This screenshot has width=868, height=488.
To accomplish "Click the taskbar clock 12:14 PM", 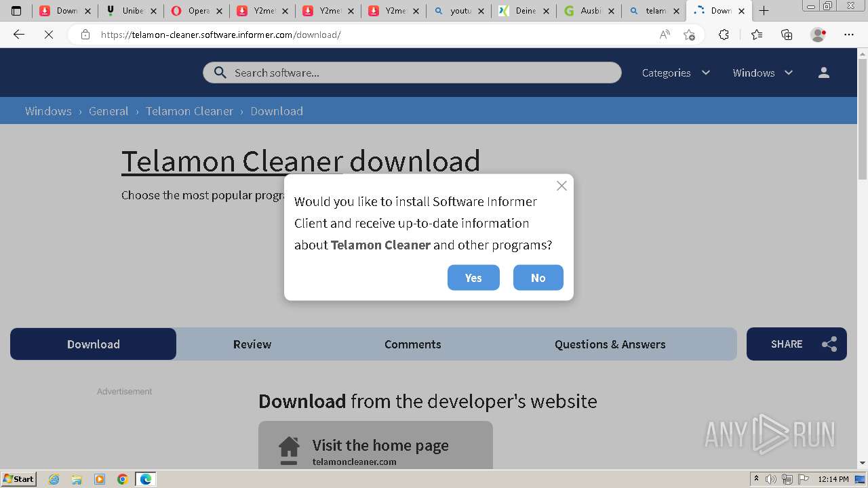I will (x=833, y=479).
